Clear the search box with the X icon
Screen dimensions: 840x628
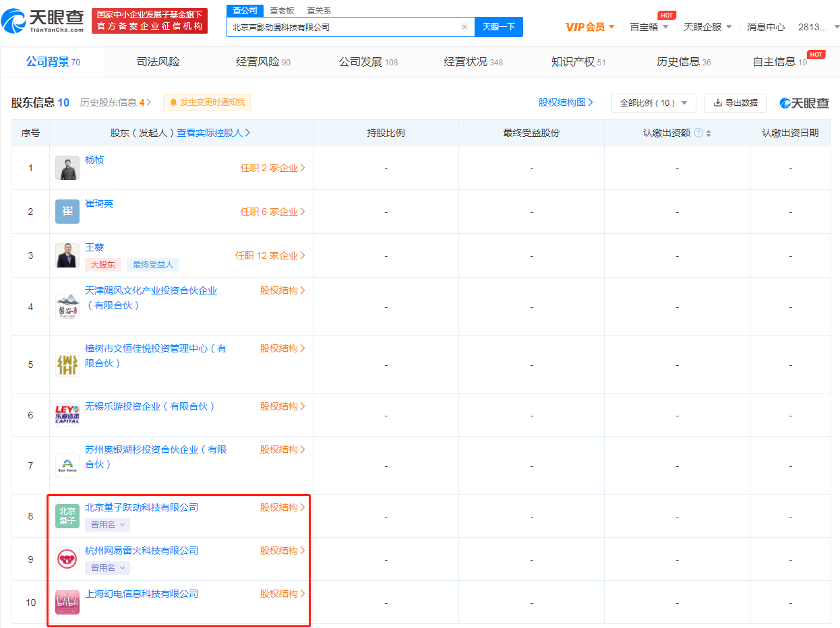(x=464, y=27)
